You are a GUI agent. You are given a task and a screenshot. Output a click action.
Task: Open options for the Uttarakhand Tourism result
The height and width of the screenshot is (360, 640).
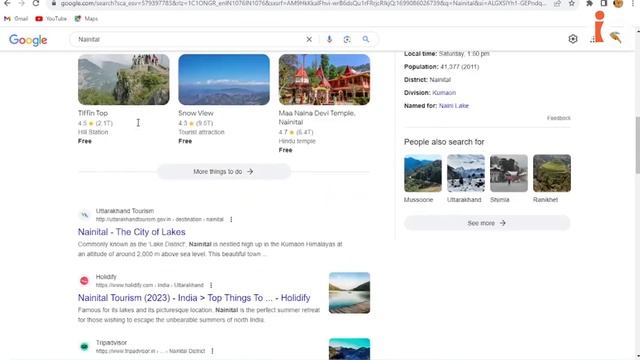231,219
